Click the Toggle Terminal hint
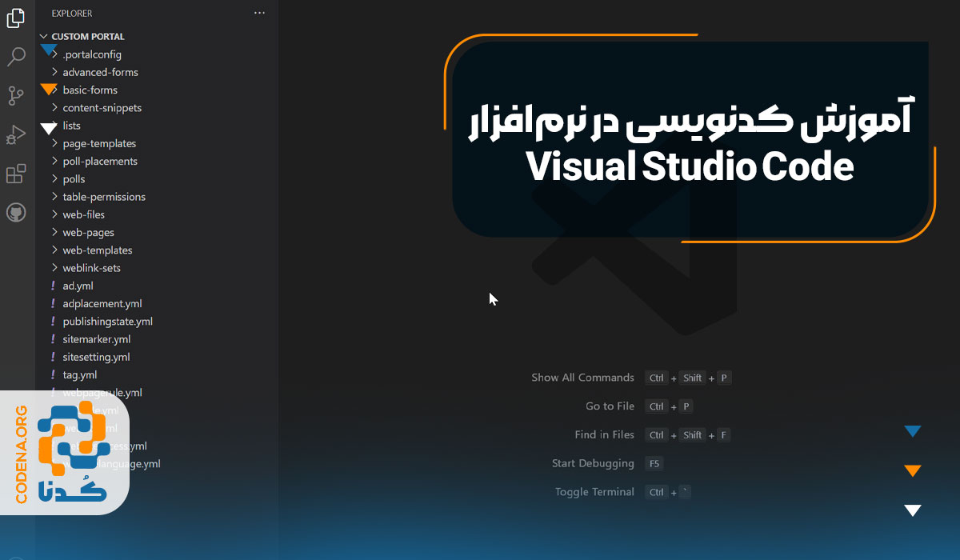This screenshot has height=560, width=960. (594, 492)
